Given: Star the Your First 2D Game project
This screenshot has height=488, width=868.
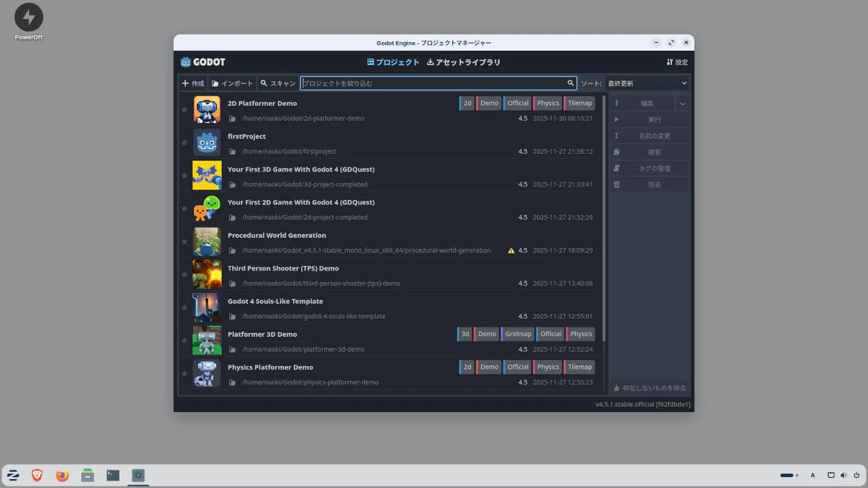Looking at the screenshot, I should click(x=184, y=209).
